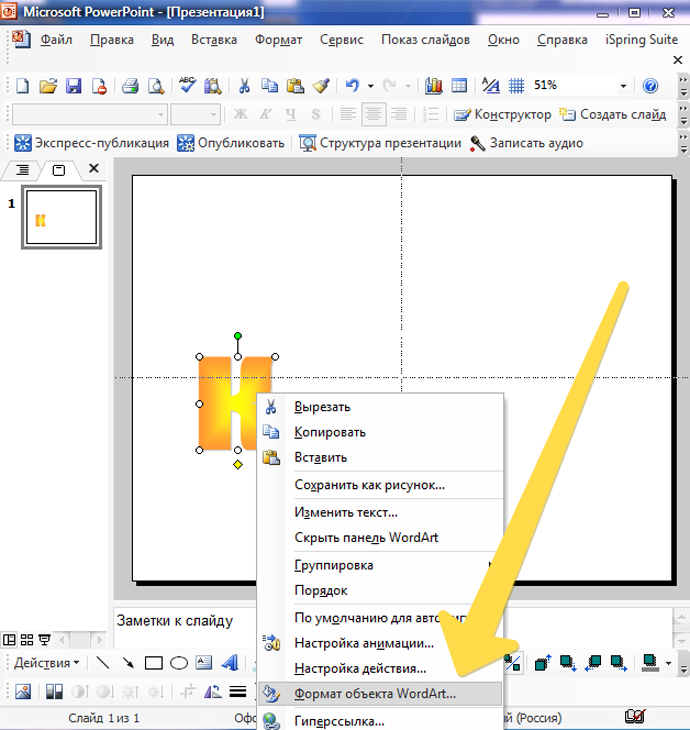Screen dimensions: 690x730
Task: Open the Показ слайдов menu
Action: pyautogui.click(x=426, y=40)
